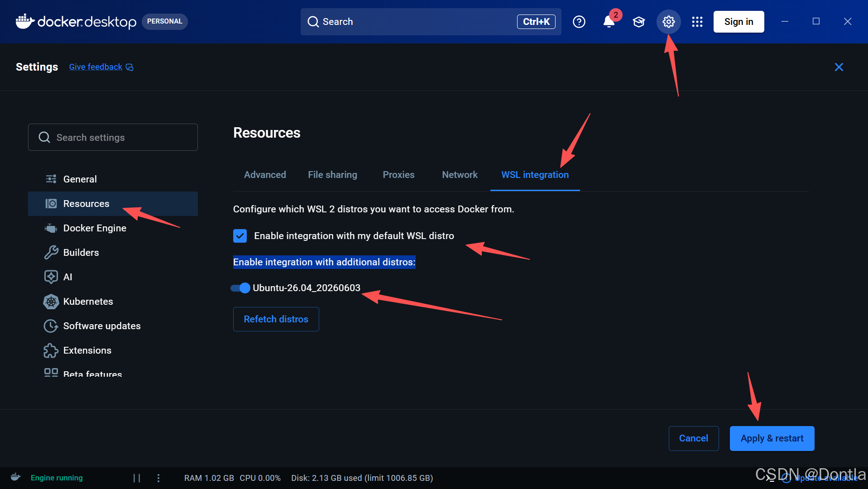Click the 'Configure which WSL 2 distros' description

(374, 209)
